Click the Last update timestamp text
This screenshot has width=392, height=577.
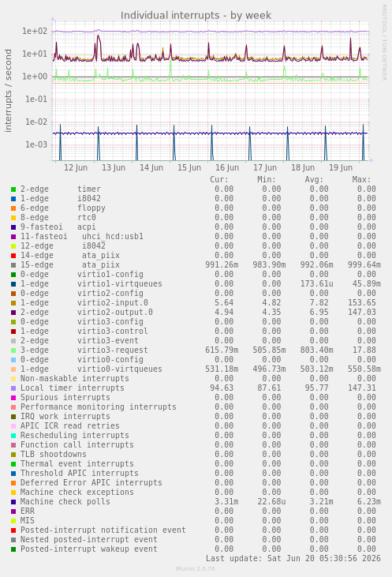pyautogui.click(x=293, y=559)
